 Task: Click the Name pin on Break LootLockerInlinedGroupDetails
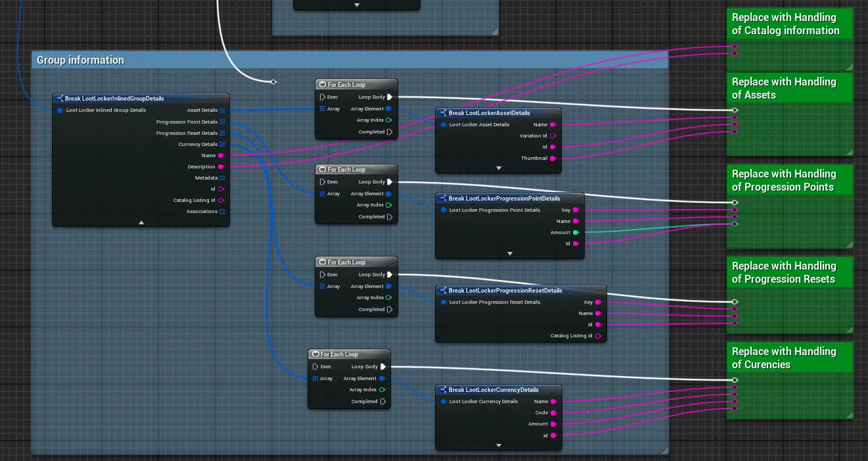click(x=221, y=156)
